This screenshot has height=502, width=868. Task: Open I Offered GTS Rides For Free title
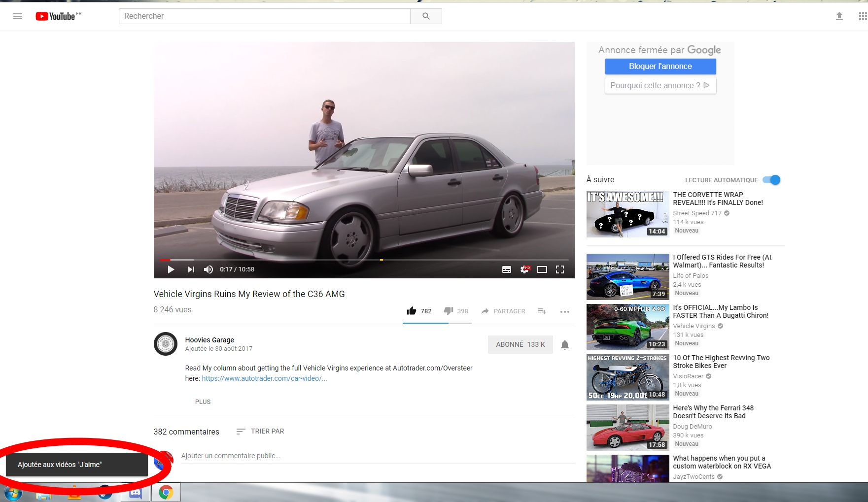click(x=722, y=261)
